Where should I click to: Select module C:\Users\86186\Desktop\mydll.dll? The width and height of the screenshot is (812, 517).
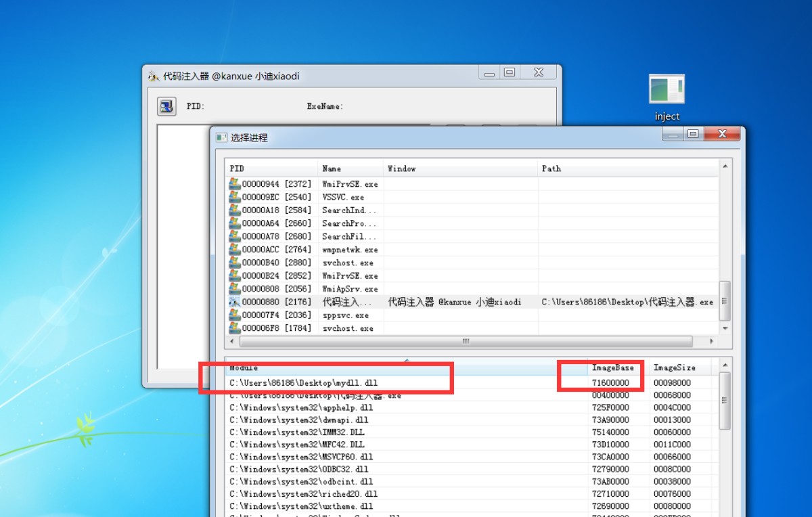click(303, 383)
